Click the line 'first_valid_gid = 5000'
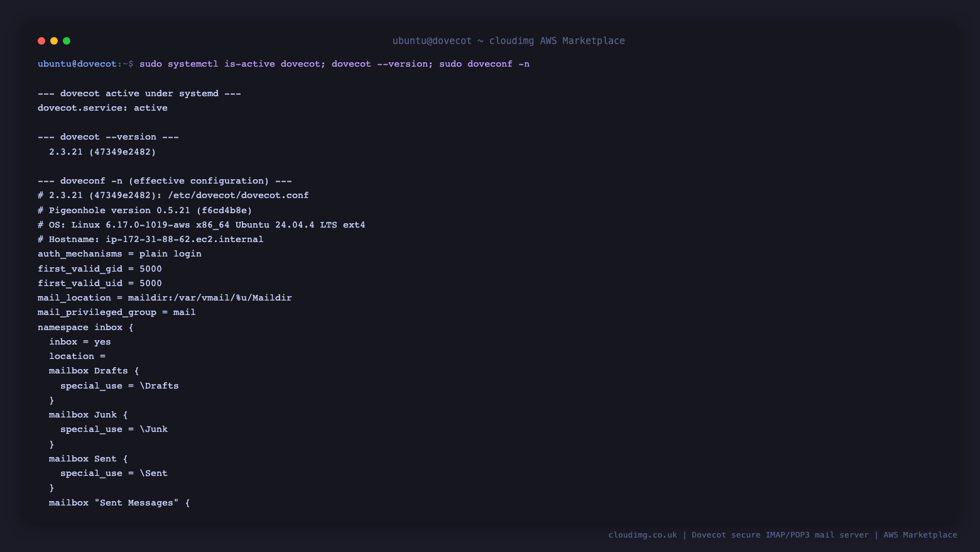 (100, 269)
